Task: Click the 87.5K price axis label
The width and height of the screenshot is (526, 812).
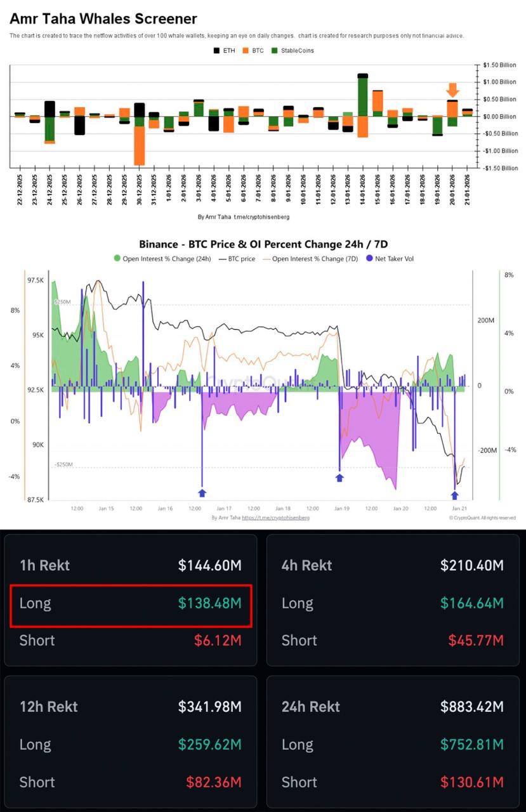Action: tap(37, 500)
